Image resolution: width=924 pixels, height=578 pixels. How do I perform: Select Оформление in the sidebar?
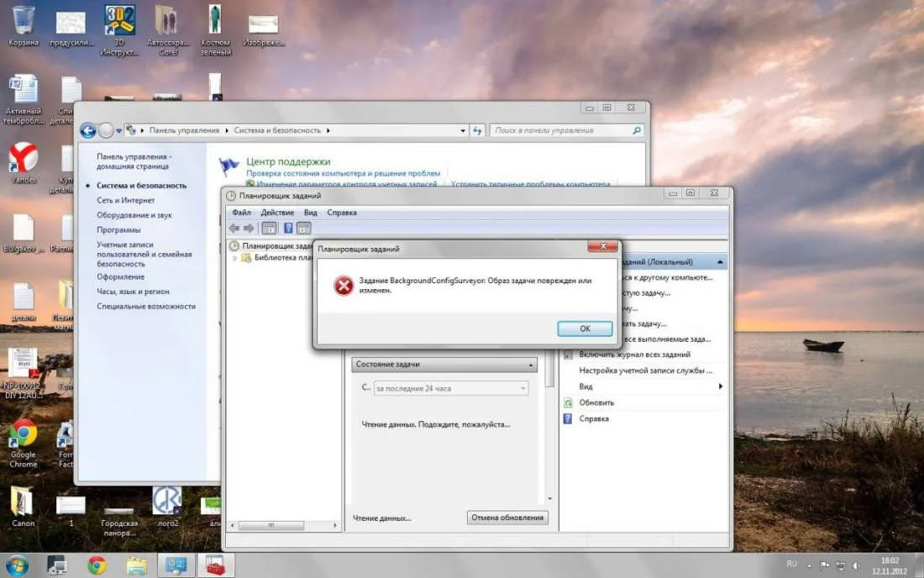(120, 276)
